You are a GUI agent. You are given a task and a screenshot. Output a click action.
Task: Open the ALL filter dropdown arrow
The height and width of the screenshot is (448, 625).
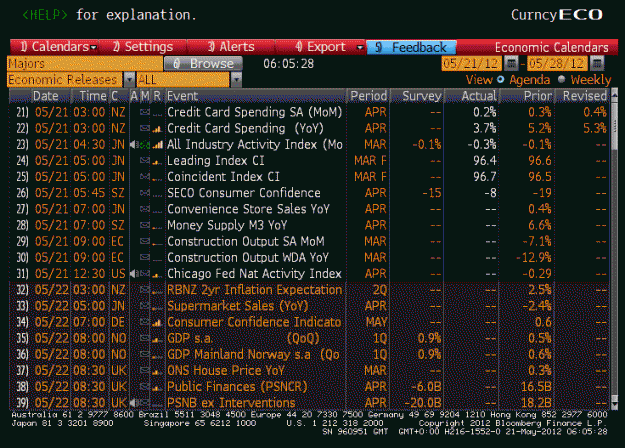click(236, 80)
